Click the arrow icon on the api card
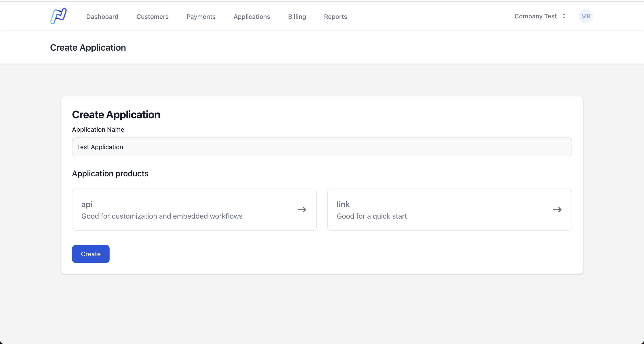The height and width of the screenshot is (344, 644). click(x=302, y=210)
